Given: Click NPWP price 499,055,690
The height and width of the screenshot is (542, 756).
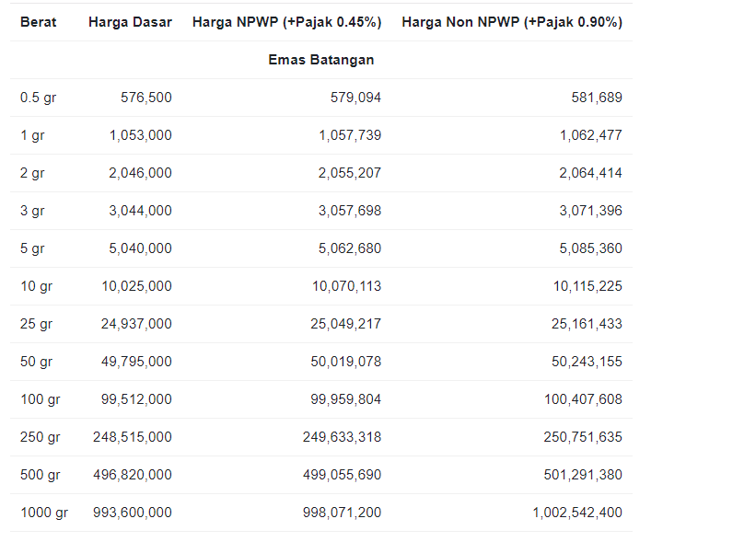Looking at the screenshot, I should coord(342,475).
